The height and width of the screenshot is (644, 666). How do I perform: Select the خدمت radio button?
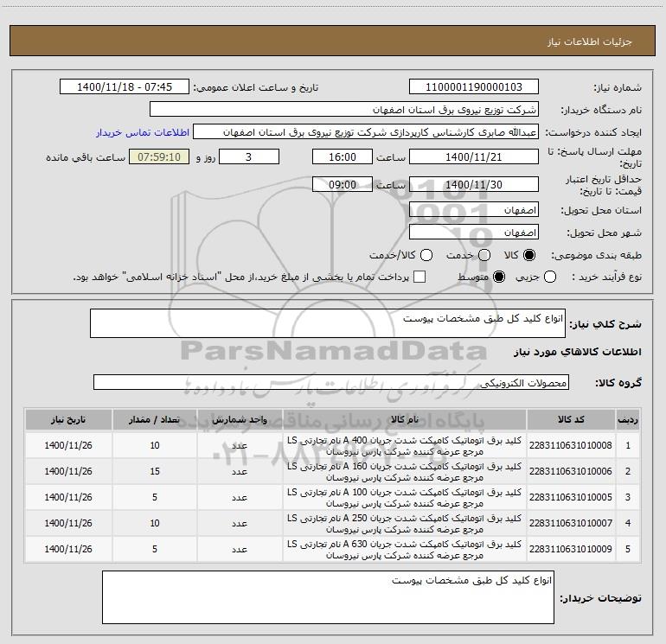(x=484, y=255)
